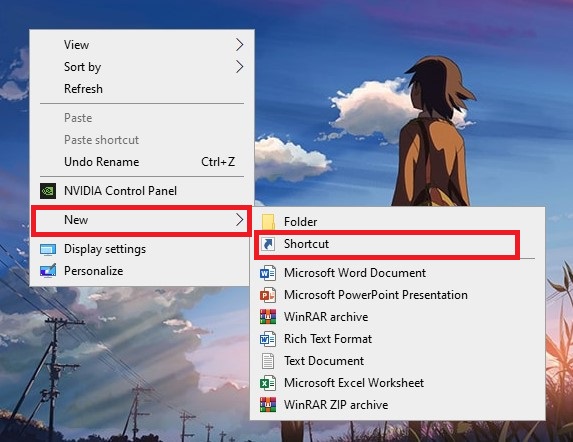Select Undo Rename menu entry
This screenshot has height=442, width=573.
pyautogui.click(x=142, y=161)
